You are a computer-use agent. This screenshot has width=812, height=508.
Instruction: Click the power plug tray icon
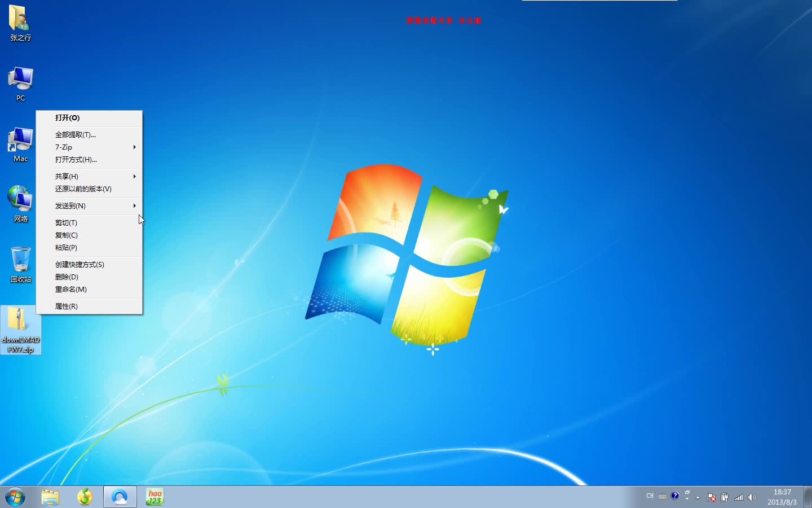725,497
